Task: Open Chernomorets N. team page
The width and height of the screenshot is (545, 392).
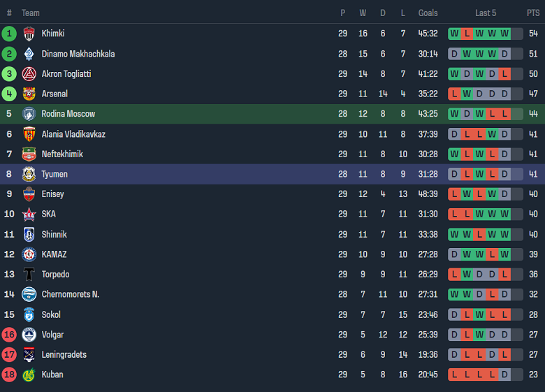Action: coord(70,295)
